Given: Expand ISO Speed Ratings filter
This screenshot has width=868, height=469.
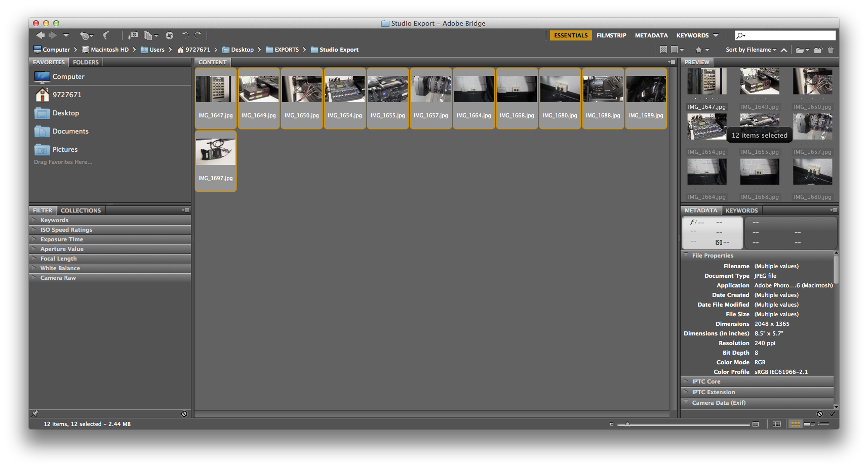Looking at the screenshot, I should coord(110,230).
